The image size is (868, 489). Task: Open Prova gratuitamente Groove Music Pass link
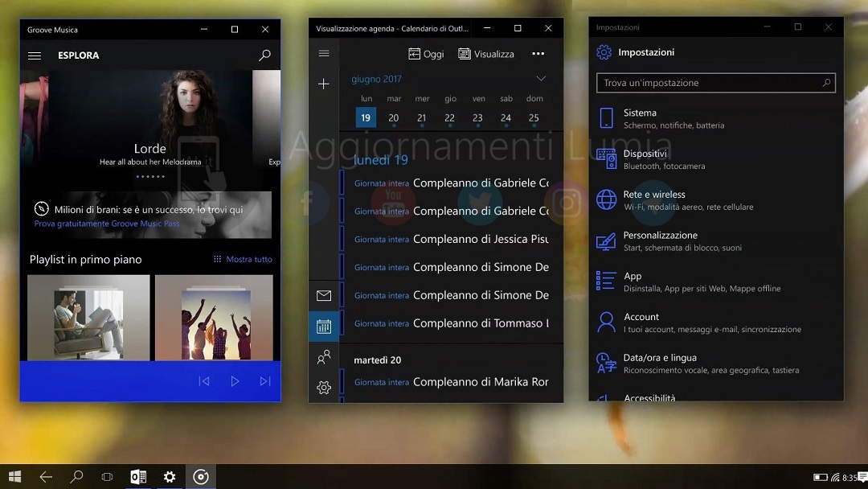[x=107, y=224]
